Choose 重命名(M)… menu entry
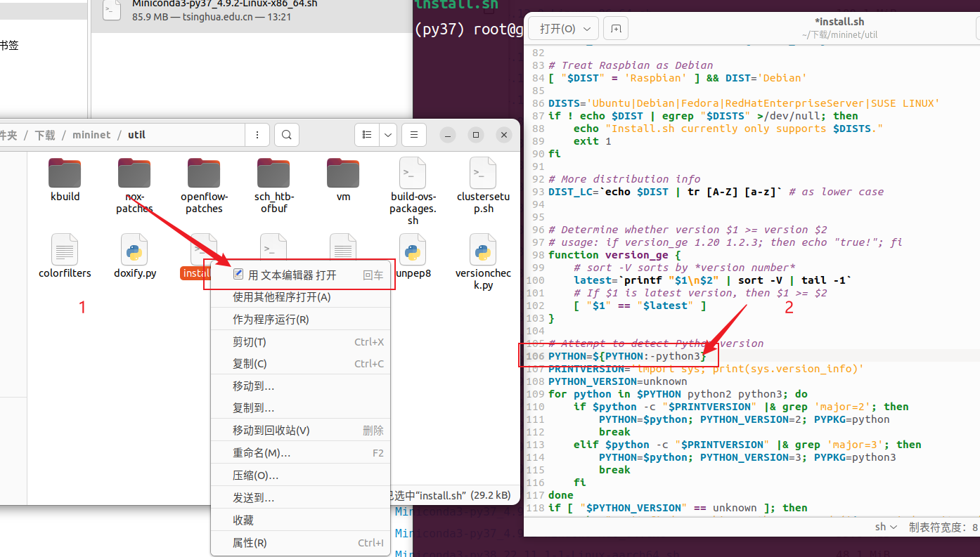The image size is (980, 557). click(300, 453)
